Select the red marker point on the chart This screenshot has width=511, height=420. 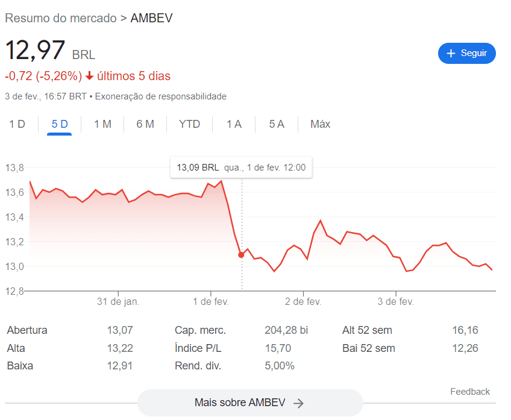[242, 254]
